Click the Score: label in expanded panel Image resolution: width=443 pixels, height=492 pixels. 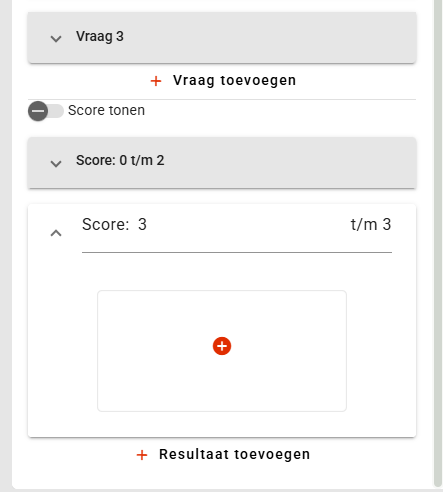(105, 224)
